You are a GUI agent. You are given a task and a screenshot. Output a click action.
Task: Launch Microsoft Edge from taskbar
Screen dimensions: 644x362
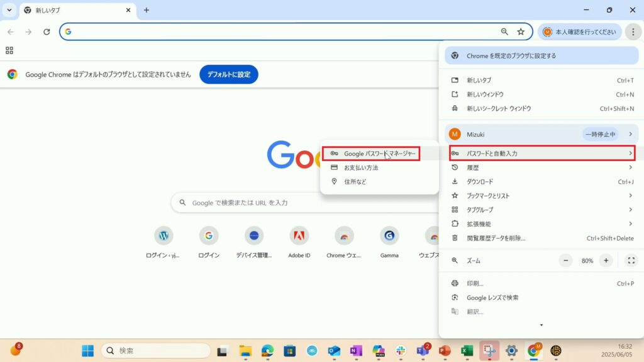pos(267,351)
